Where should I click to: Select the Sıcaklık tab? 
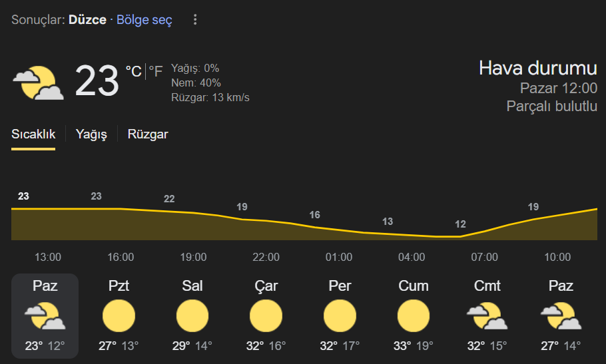[33, 134]
